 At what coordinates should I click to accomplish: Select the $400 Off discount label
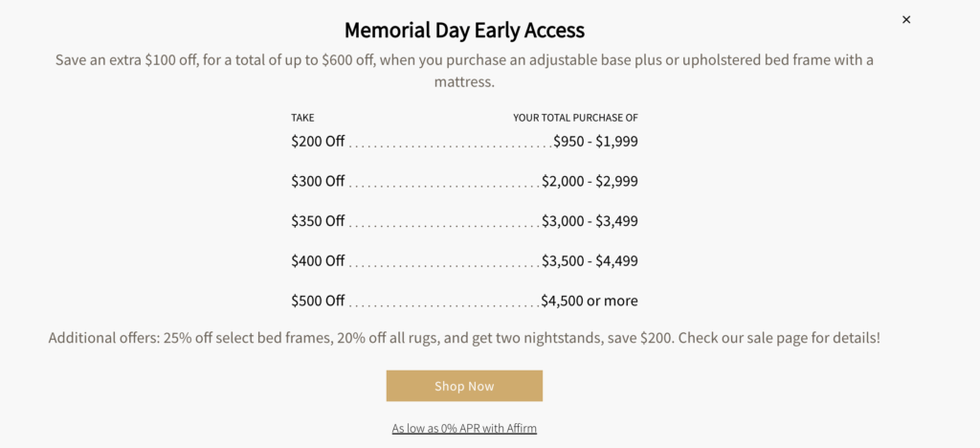click(318, 260)
